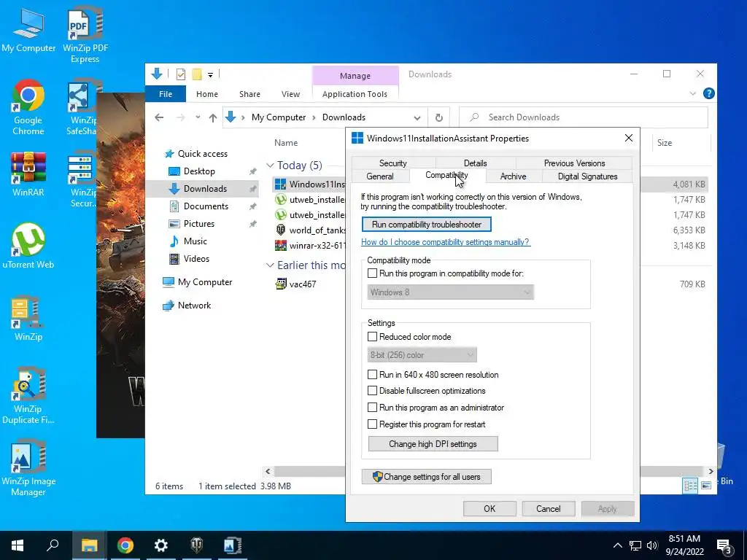Open WinZip Duplicate File Finder shortcut
Image resolution: width=747 pixels, height=560 pixels.
click(x=28, y=395)
